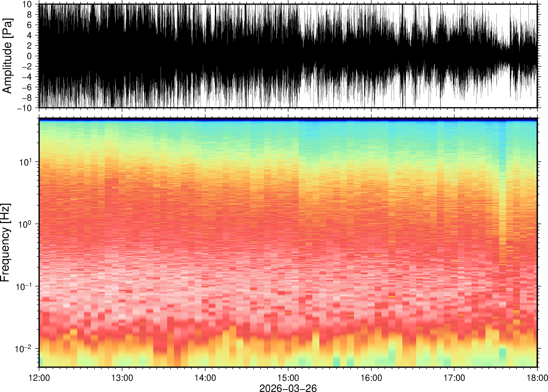Image resolution: width=548 pixels, height=392 pixels.
Task: Click the 10^1 frequency tick label
Action: coord(25,162)
